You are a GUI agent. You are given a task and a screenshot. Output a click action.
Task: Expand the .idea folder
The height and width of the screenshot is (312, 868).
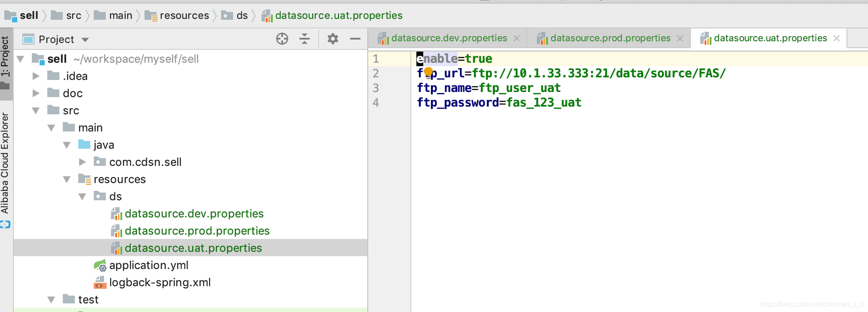[x=36, y=76]
